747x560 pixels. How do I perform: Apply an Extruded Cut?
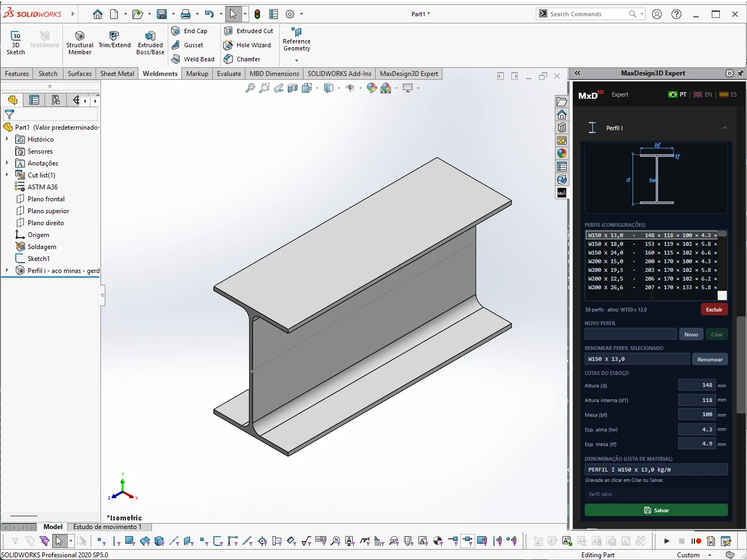(x=249, y=31)
